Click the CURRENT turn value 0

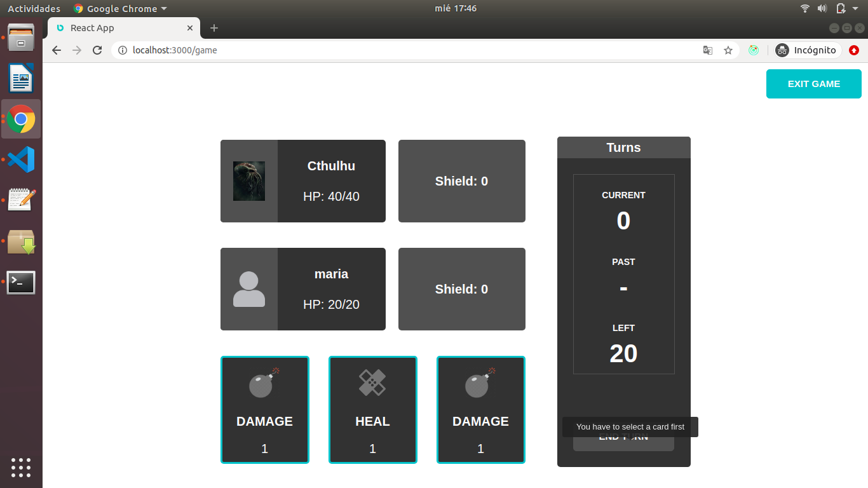[623, 220]
